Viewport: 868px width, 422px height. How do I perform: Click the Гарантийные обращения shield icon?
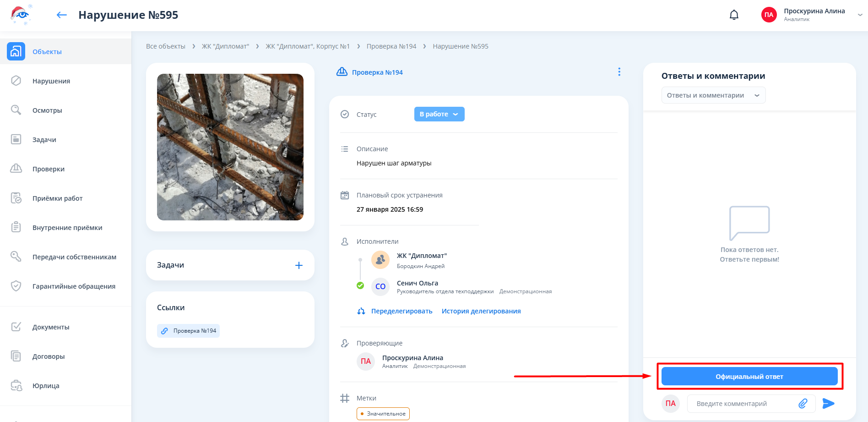pyautogui.click(x=16, y=286)
